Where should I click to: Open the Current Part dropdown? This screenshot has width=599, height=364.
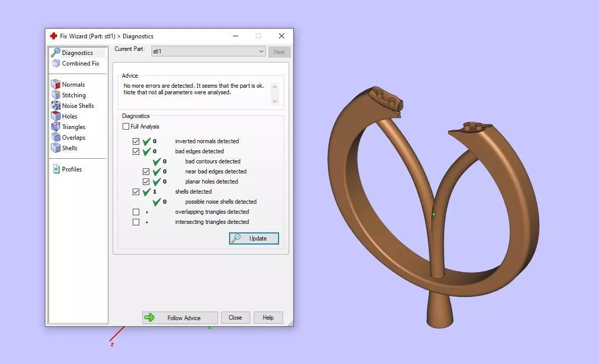208,51
